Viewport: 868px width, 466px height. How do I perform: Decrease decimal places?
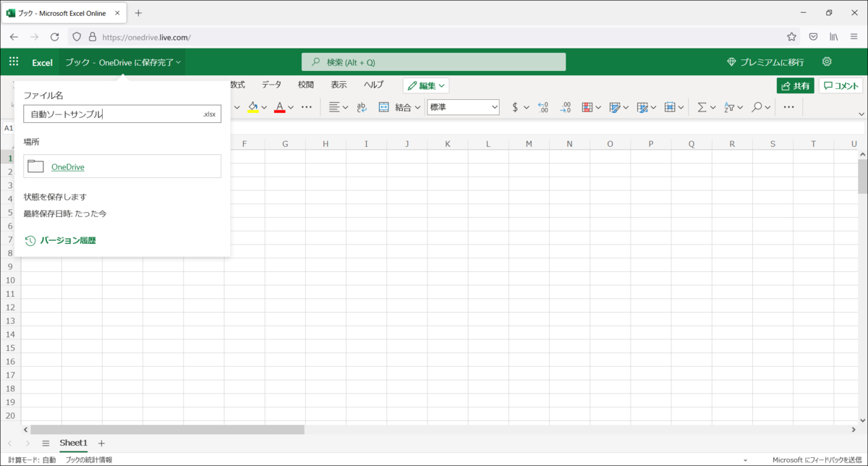point(566,107)
